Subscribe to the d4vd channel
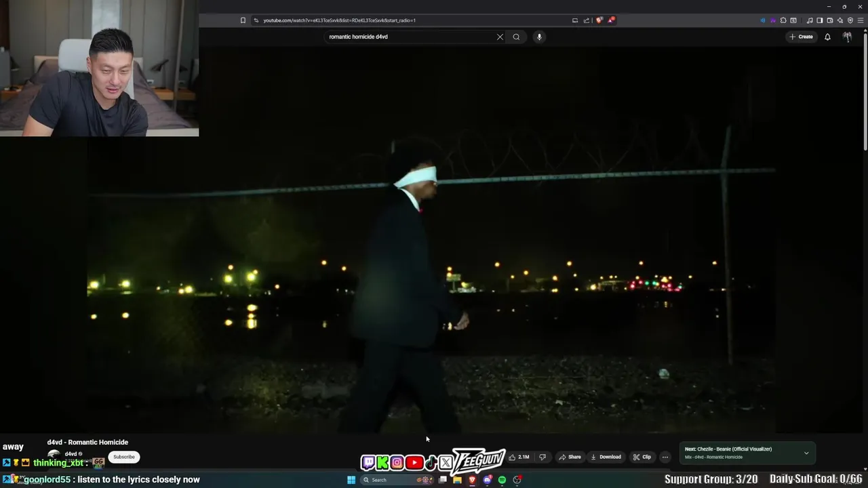The height and width of the screenshot is (488, 868). tap(124, 457)
